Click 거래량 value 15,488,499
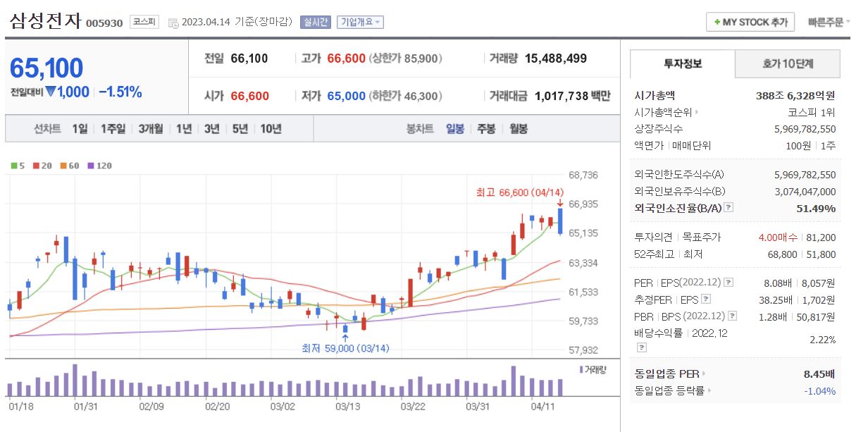This screenshot has width=868, height=432. tap(556, 58)
